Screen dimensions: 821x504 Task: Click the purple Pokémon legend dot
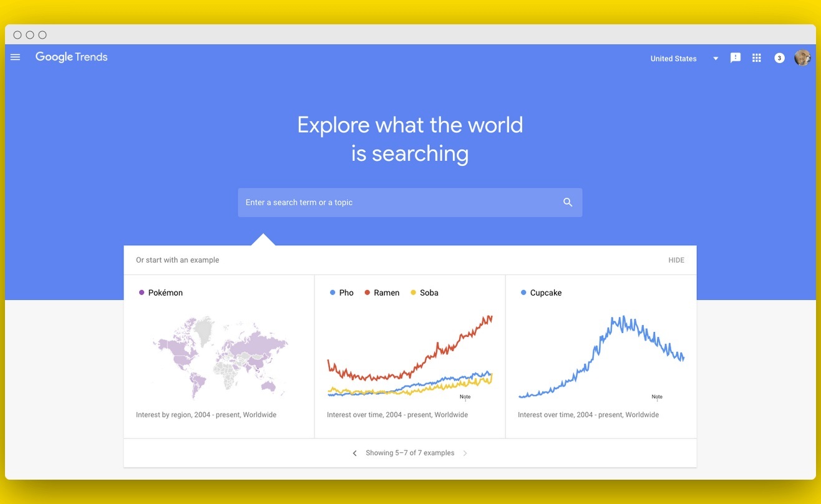click(x=142, y=293)
